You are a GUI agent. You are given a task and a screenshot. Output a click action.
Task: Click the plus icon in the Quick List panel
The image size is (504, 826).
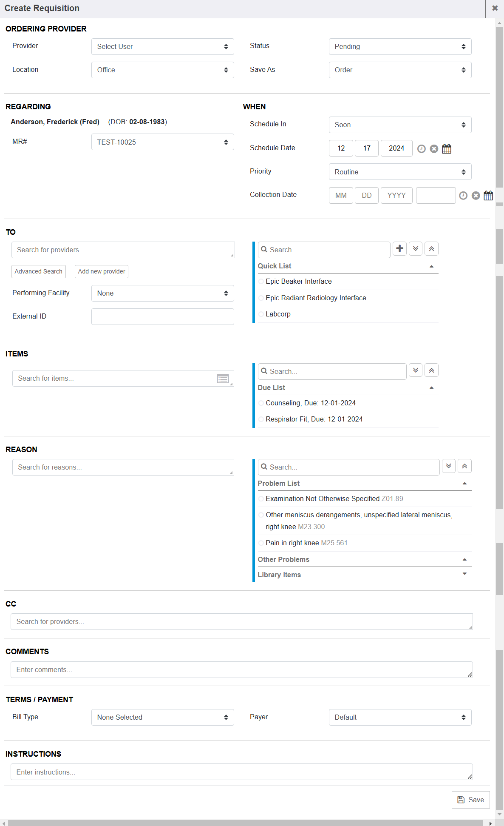399,249
